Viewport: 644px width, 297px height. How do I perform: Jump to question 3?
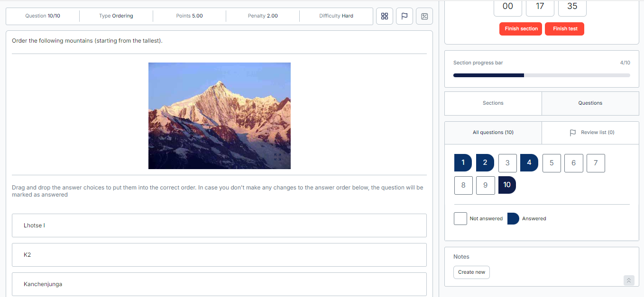point(507,163)
